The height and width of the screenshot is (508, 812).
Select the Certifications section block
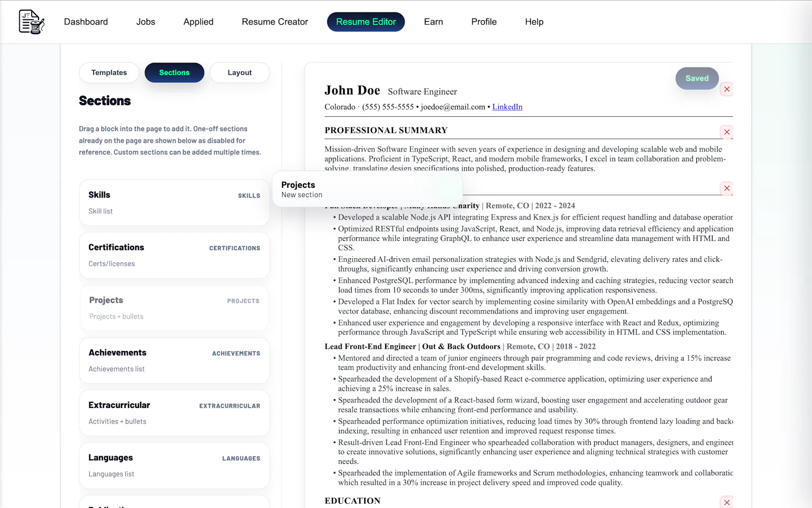[174, 256]
